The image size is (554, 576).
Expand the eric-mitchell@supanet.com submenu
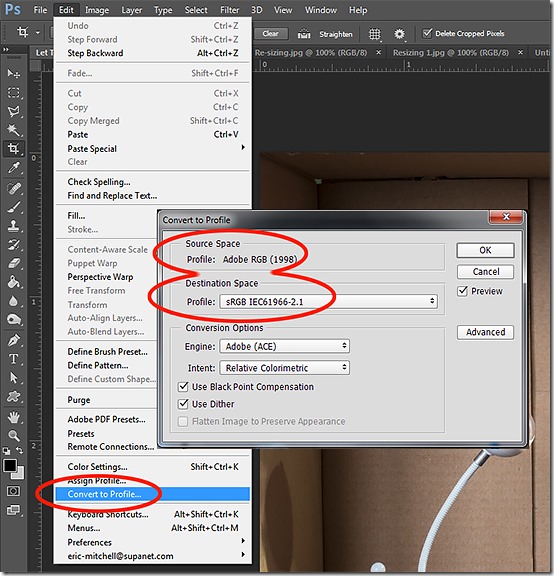(x=243, y=555)
